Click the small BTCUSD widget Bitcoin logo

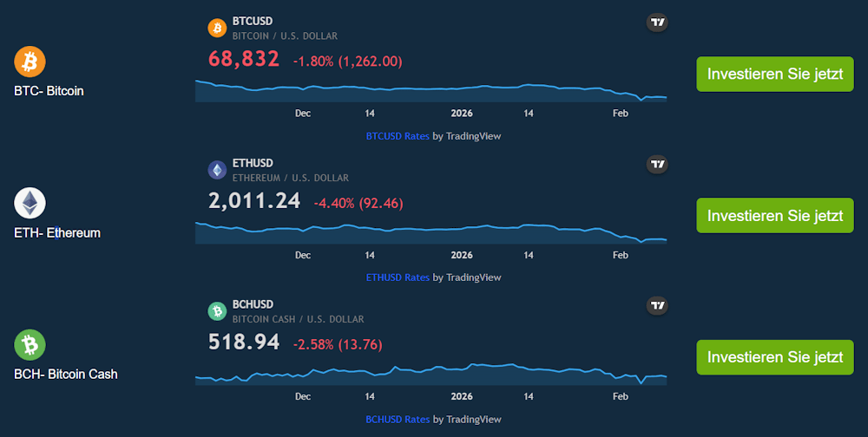point(217,29)
